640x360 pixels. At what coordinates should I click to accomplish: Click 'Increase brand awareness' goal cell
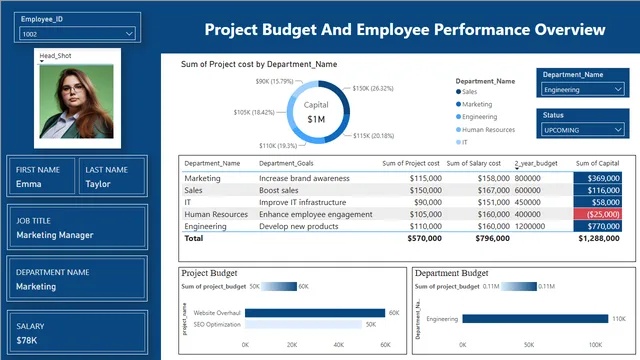pyautogui.click(x=304, y=178)
